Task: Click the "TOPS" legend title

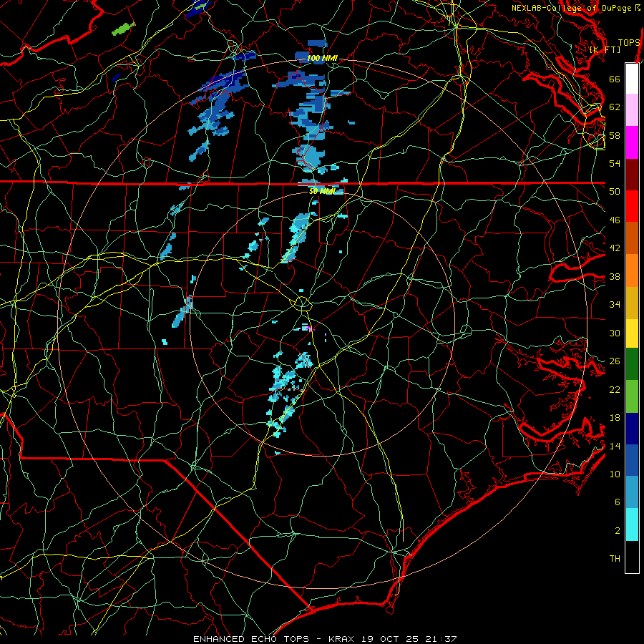Action: 629,43
